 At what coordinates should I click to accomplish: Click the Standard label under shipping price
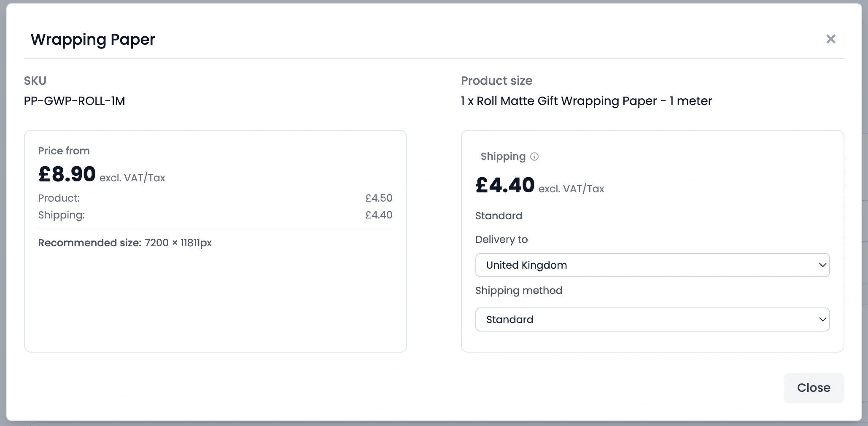tap(499, 216)
